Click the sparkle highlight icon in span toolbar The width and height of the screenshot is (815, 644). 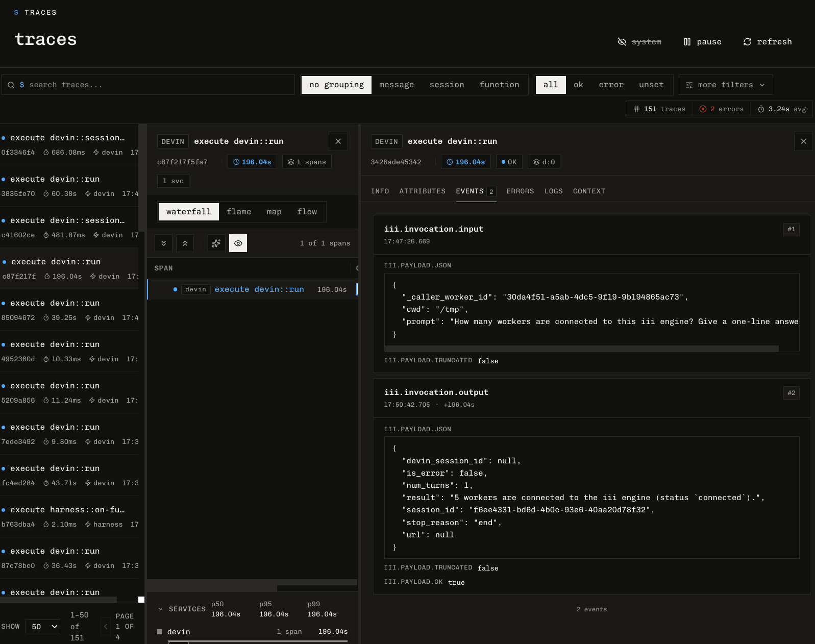click(x=216, y=243)
